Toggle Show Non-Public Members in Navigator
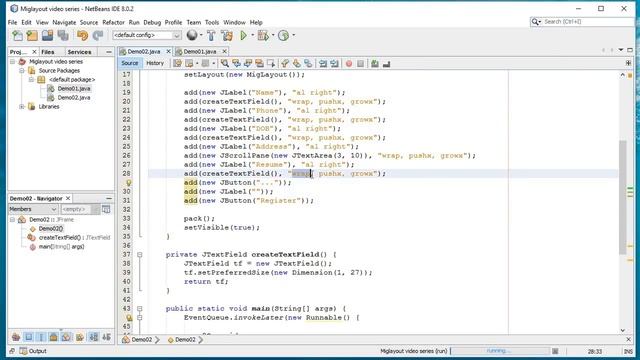The width and height of the screenshot is (640, 360). pyautogui.click(x=53, y=337)
